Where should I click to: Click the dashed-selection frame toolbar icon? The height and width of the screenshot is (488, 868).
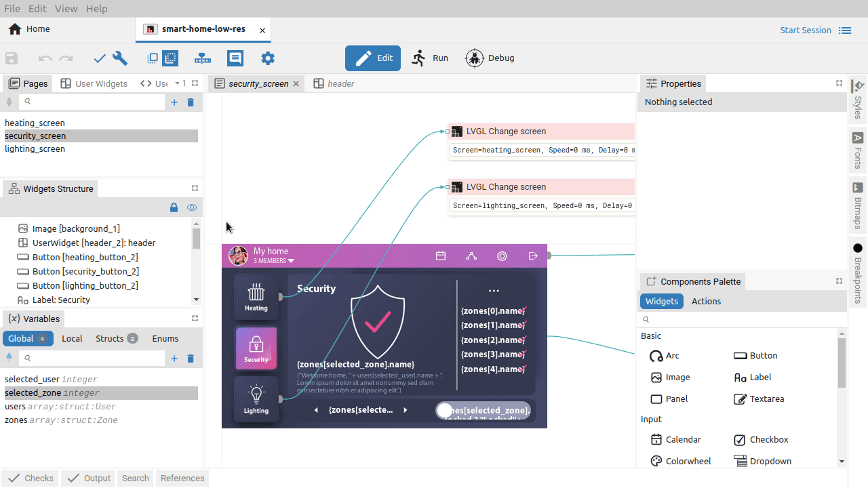[170, 58]
